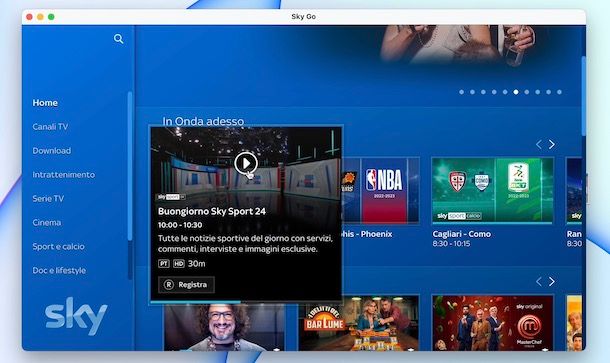The width and height of the screenshot is (610, 363).
Task: Click the 10:00 - 10:30 time text
Action: point(180,225)
